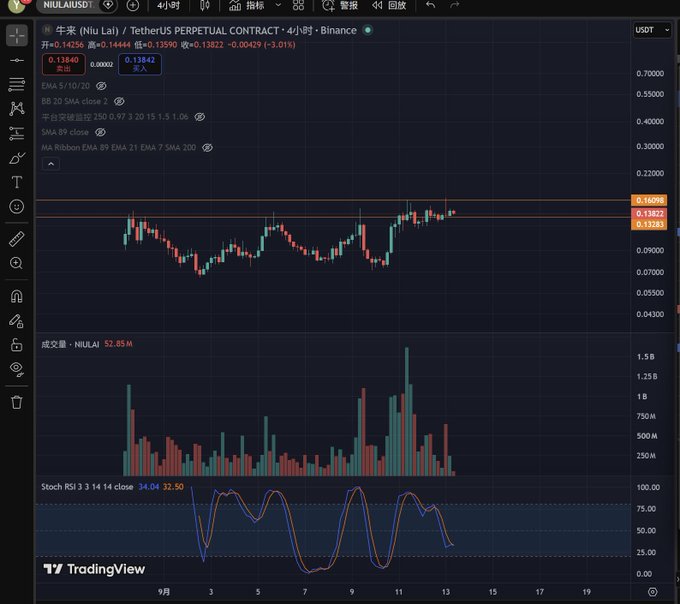The image size is (680, 604).
Task: Open the Fibonacci and Gann tools
Action: click(x=17, y=84)
